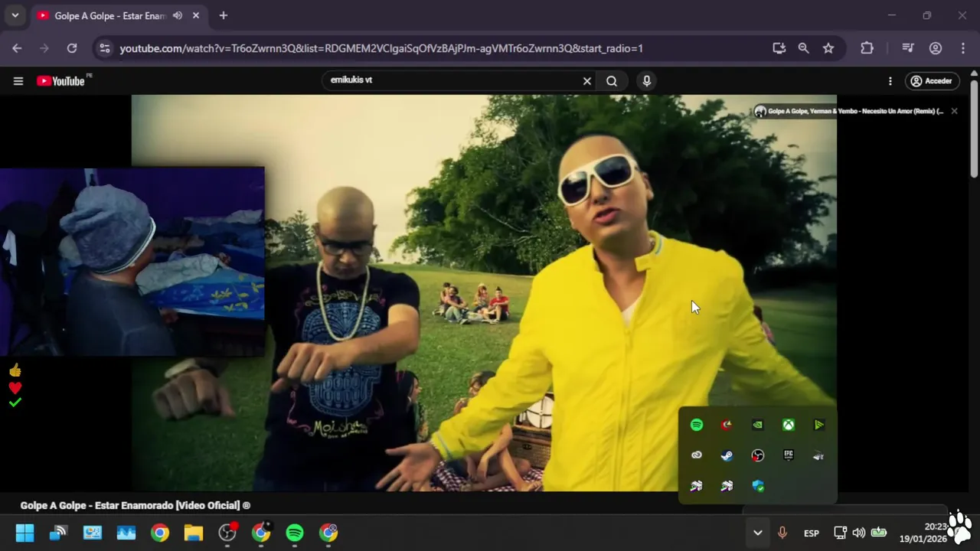Click the webcam overlay thumbnail
The height and width of the screenshot is (551, 980).
pyautogui.click(x=132, y=262)
